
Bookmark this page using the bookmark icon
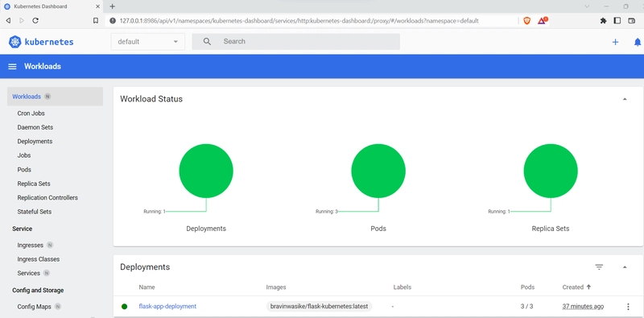96,21
